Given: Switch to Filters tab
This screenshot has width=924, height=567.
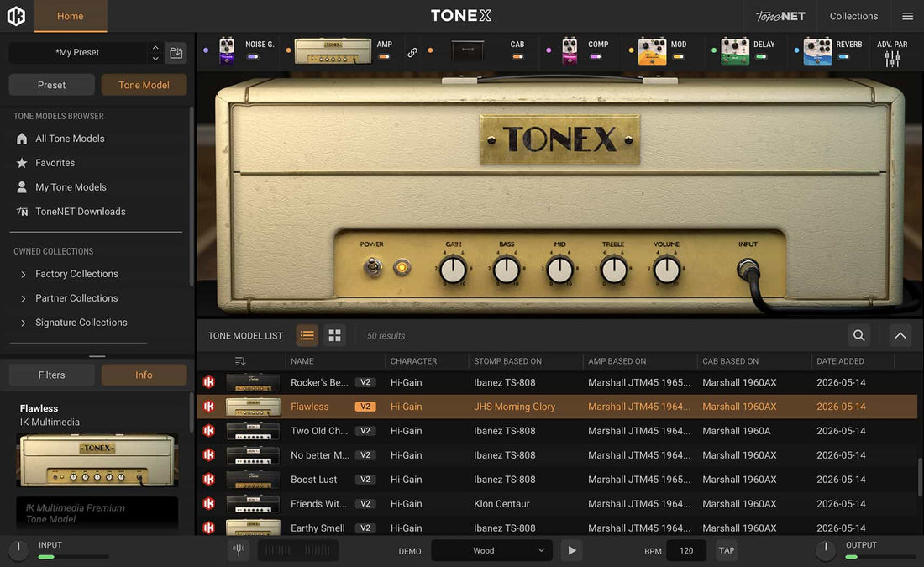Looking at the screenshot, I should click(x=52, y=375).
